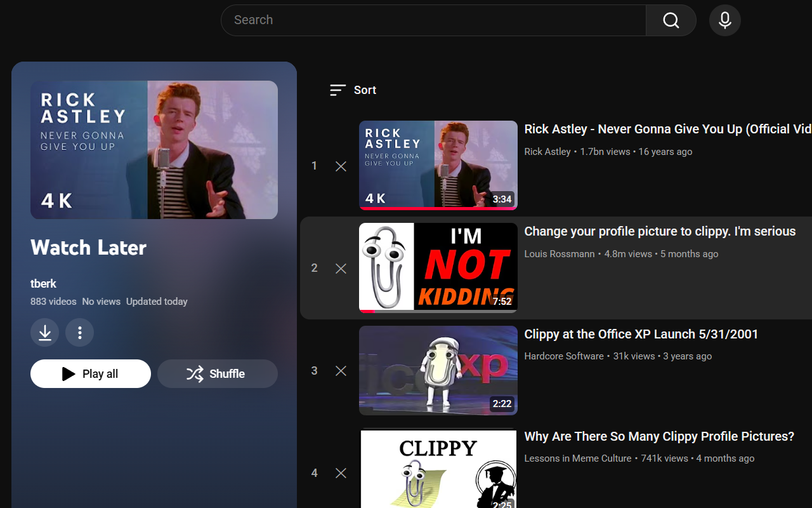812x508 pixels.
Task: Visit Louis Rossmann channel link
Action: point(560,254)
